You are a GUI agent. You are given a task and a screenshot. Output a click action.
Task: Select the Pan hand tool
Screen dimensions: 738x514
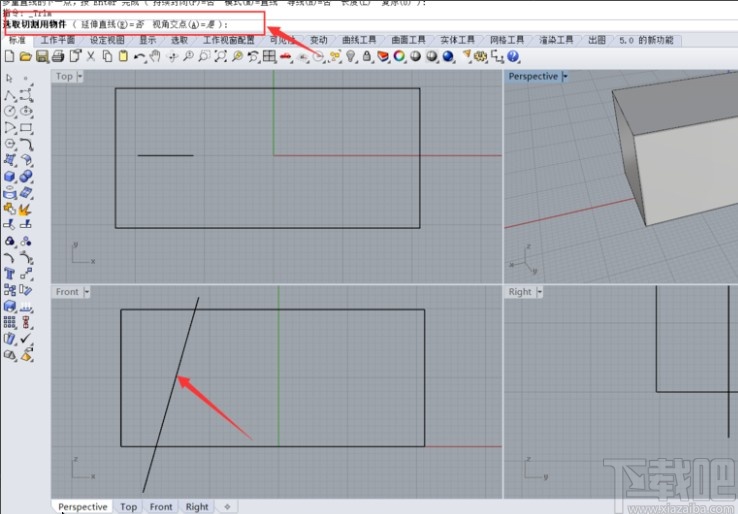point(155,57)
